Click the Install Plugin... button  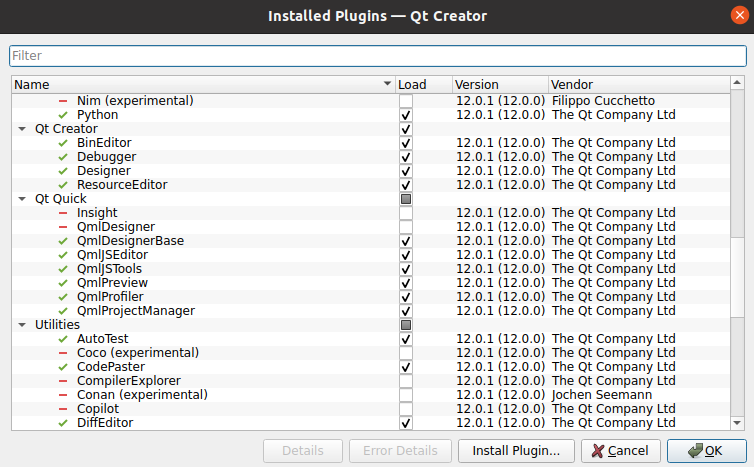(515, 451)
